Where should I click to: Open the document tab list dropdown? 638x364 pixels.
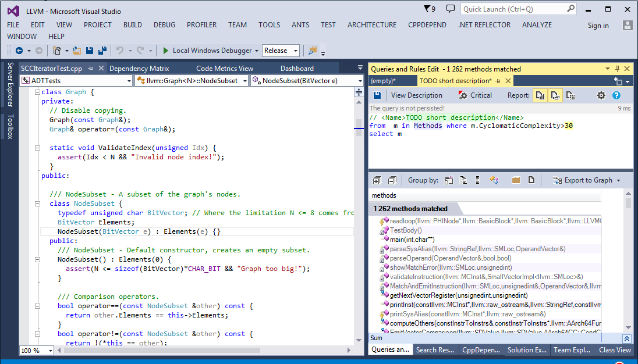[360, 68]
